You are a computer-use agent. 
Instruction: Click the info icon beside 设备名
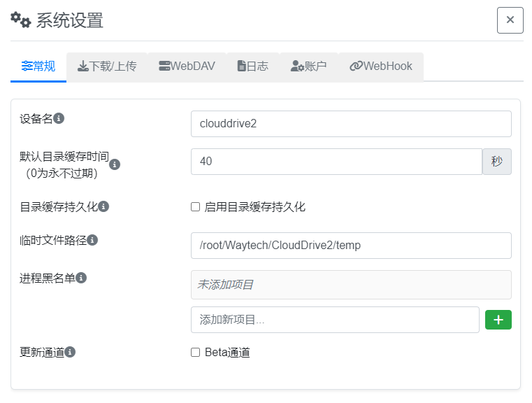pyautogui.click(x=59, y=118)
